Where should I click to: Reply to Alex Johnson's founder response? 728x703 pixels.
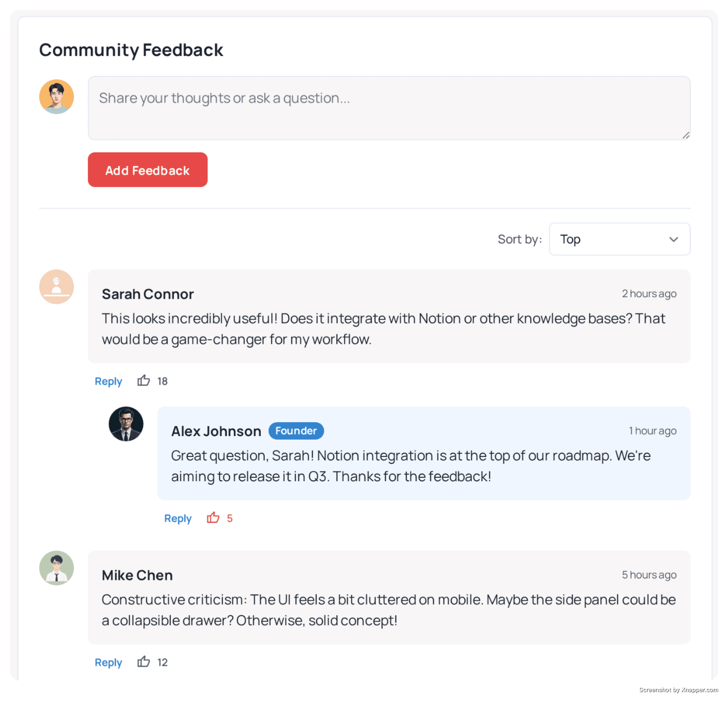point(178,518)
